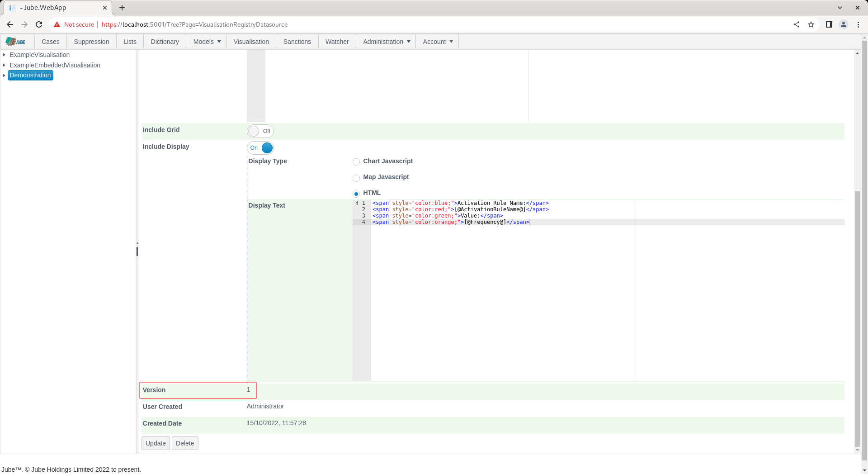Image resolution: width=868 pixels, height=474 pixels.
Task: Click code line 3 with Value span
Action: 437,216
